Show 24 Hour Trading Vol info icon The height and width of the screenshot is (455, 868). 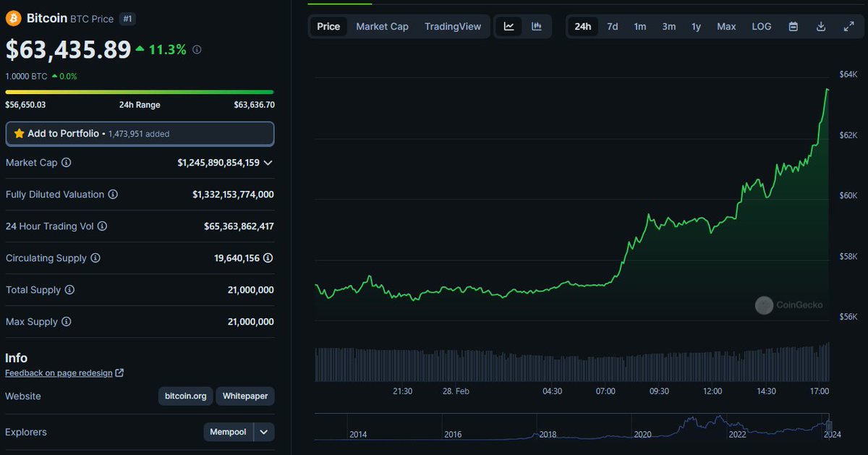102,226
